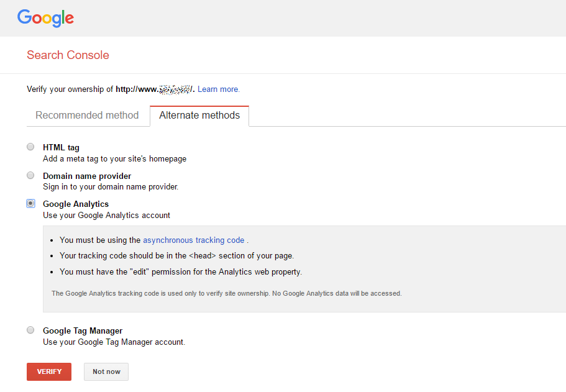The height and width of the screenshot is (392, 566).
Task: Click the Search Console heading
Action: pyautogui.click(x=68, y=55)
